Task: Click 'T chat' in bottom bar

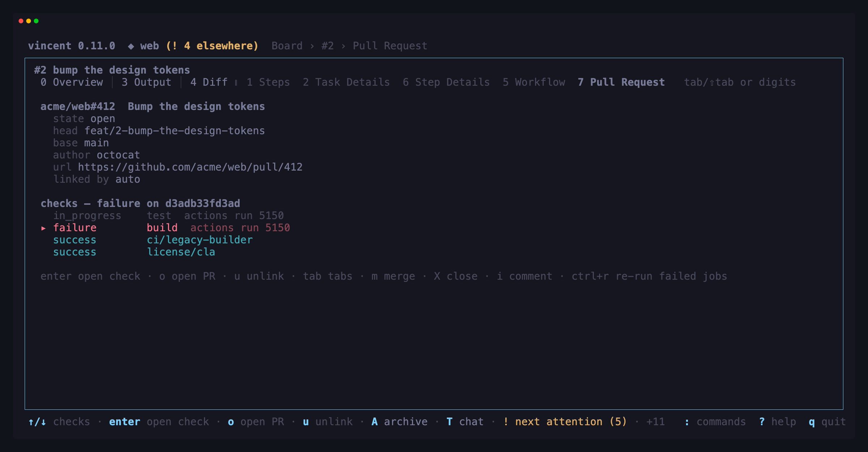Action: pyautogui.click(x=465, y=422)
